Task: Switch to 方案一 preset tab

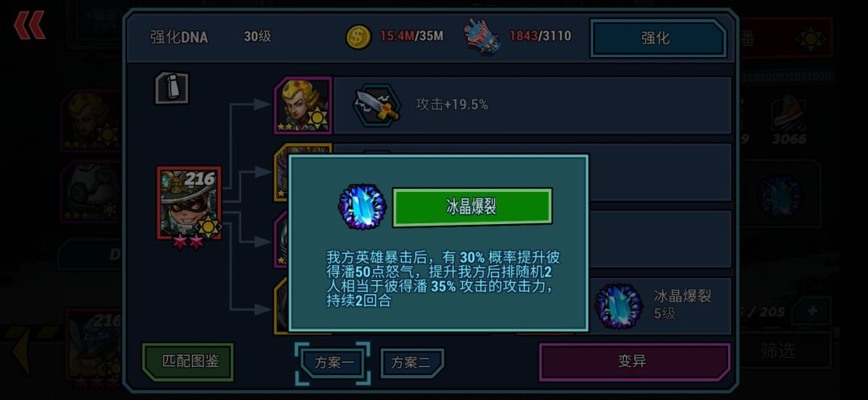Action: point(333,363)
